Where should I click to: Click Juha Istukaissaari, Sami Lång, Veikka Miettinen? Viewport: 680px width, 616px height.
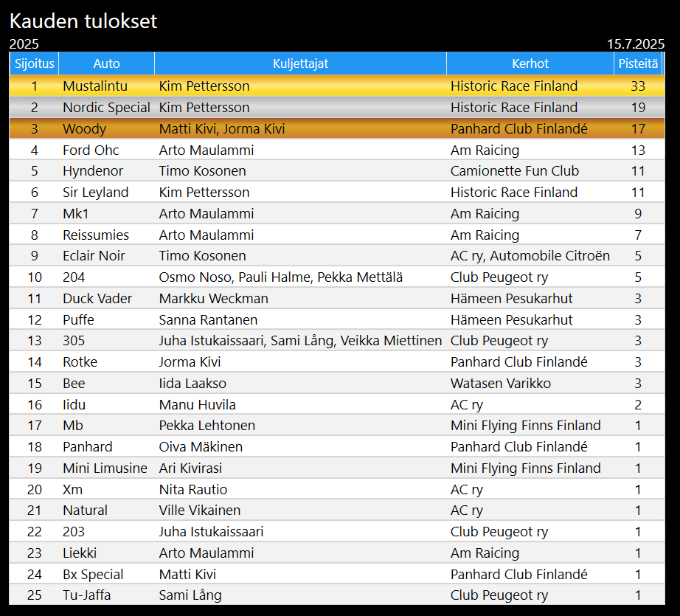coord(300,341)
